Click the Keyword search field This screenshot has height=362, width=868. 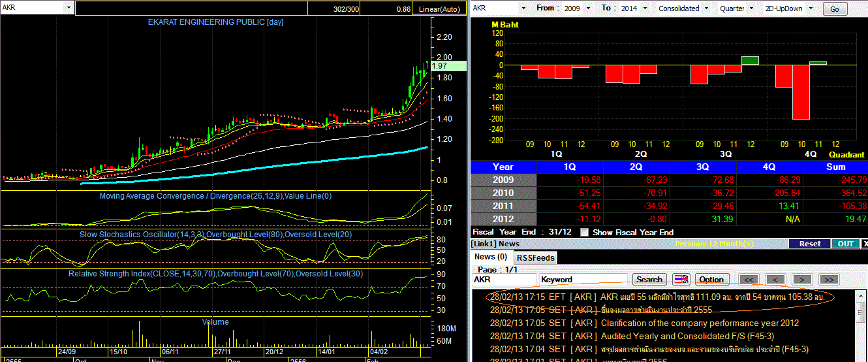(x=584, y=280)
